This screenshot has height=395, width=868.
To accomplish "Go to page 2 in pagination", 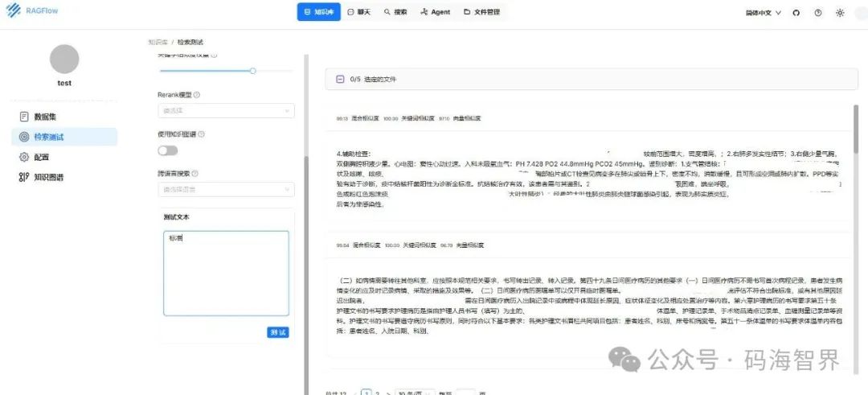I will pyautogui.click(x=378, y=393).
